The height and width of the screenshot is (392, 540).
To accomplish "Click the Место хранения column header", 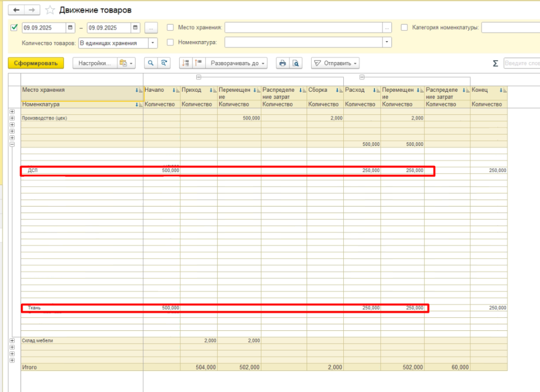I will [x=82, y=93].
